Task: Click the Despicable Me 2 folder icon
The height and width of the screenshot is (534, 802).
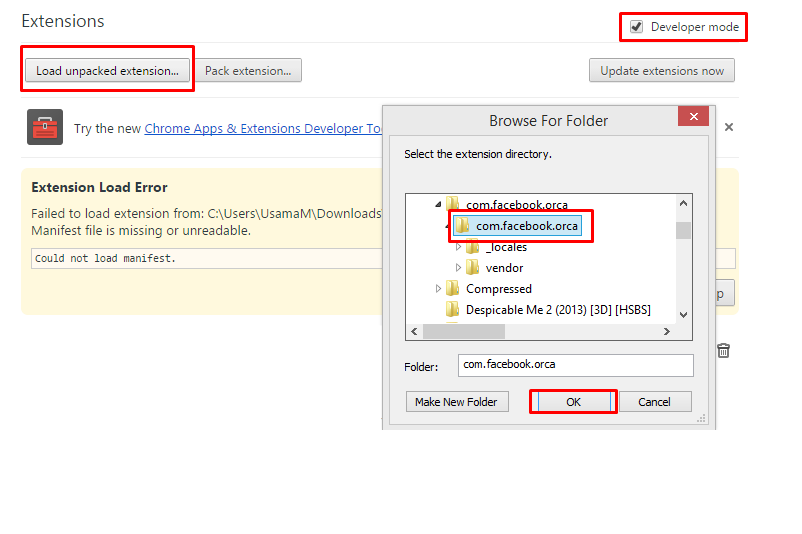Action: click(x=453, y=310)
